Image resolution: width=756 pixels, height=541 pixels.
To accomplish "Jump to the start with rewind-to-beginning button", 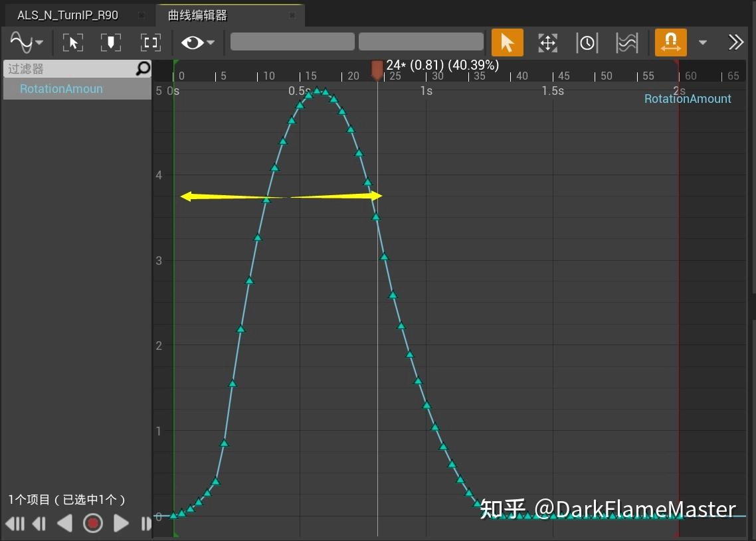I will (x=15, y=524).
